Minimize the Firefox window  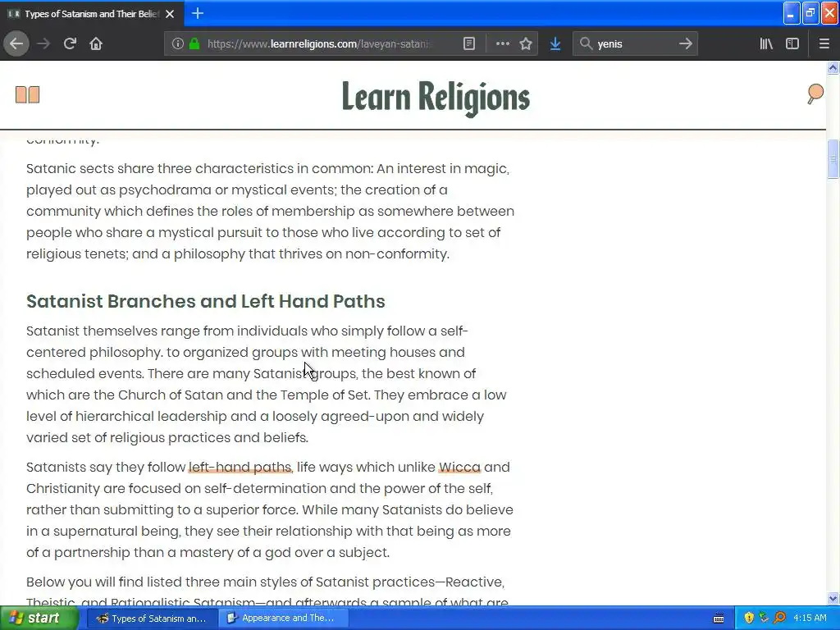click(791, 13)
